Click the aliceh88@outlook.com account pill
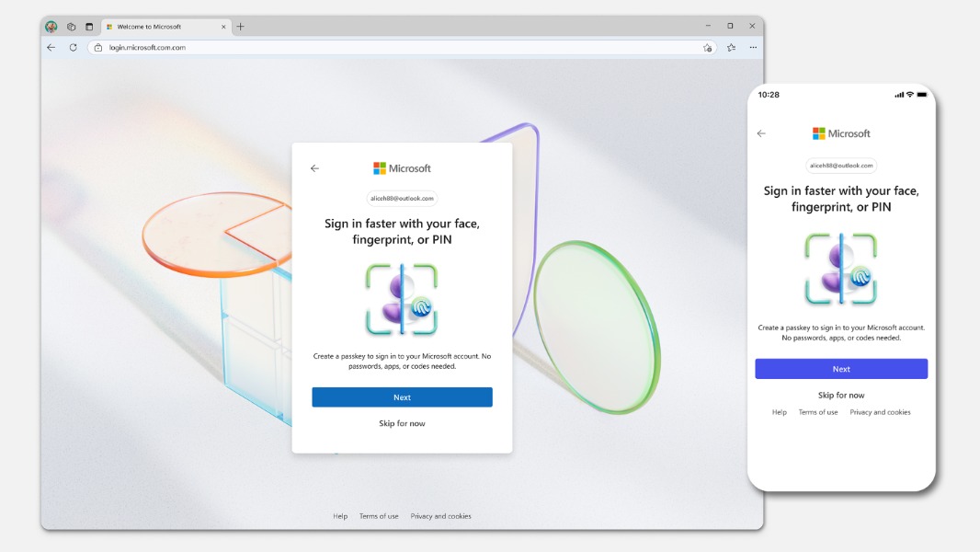The width and height of the screenshot is (980, 552). point(403,198)
